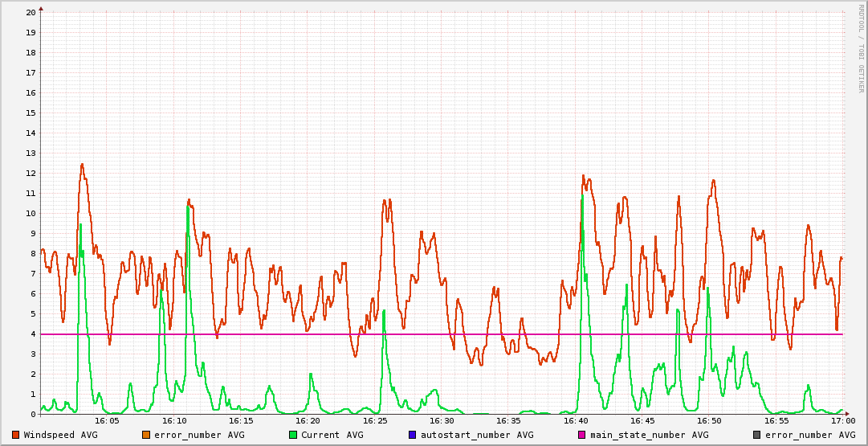Select the Windspeed AVG legend label
This screenshot has width=868, height=446.
60,435
